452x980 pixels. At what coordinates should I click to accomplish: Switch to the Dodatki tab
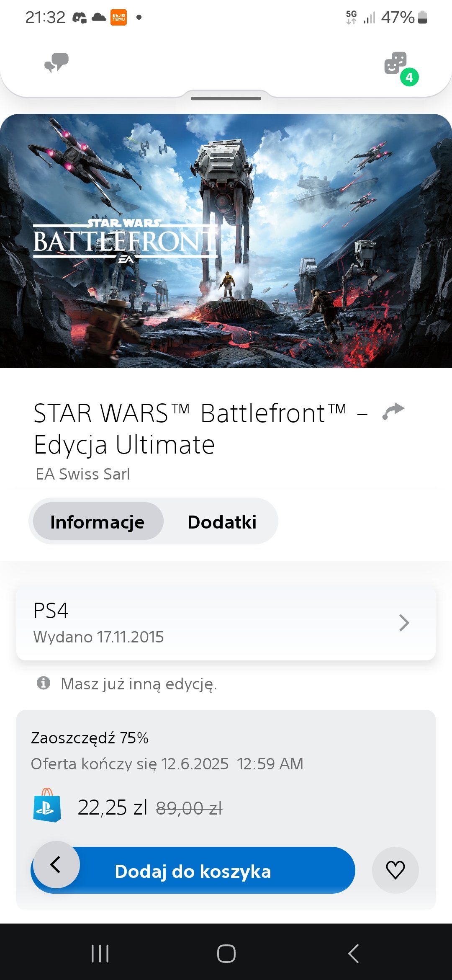(x=222, y=521)
